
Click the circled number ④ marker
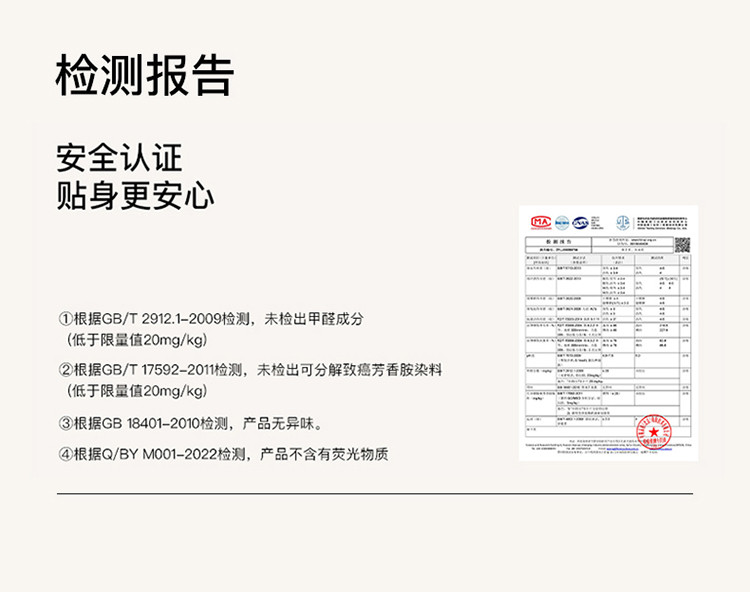(x=65, y=454)
